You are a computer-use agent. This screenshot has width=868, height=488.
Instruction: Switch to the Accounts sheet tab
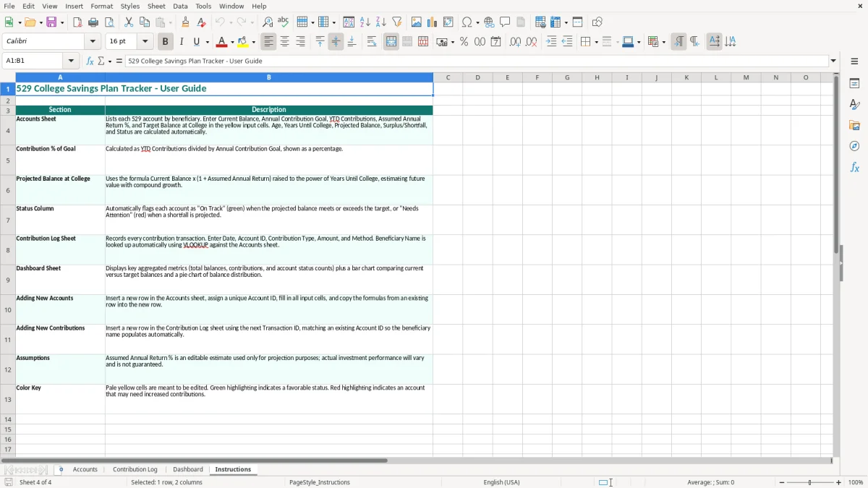(85, 469)
